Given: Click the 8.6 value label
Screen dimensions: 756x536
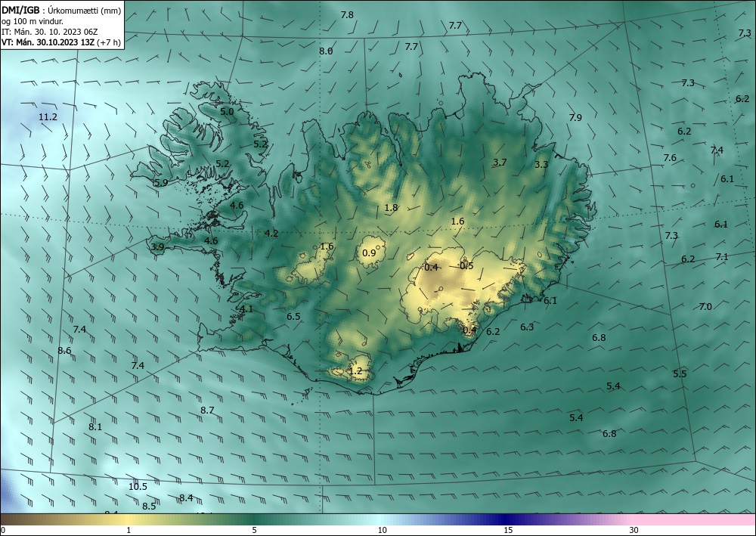Looking at the screenshot, I should pyautogui.click(x=64, y=351).
